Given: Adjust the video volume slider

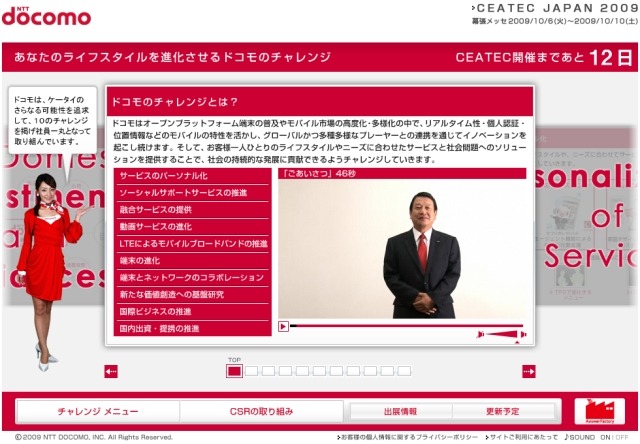Looking at the screenshot, I should pos(502,335).
